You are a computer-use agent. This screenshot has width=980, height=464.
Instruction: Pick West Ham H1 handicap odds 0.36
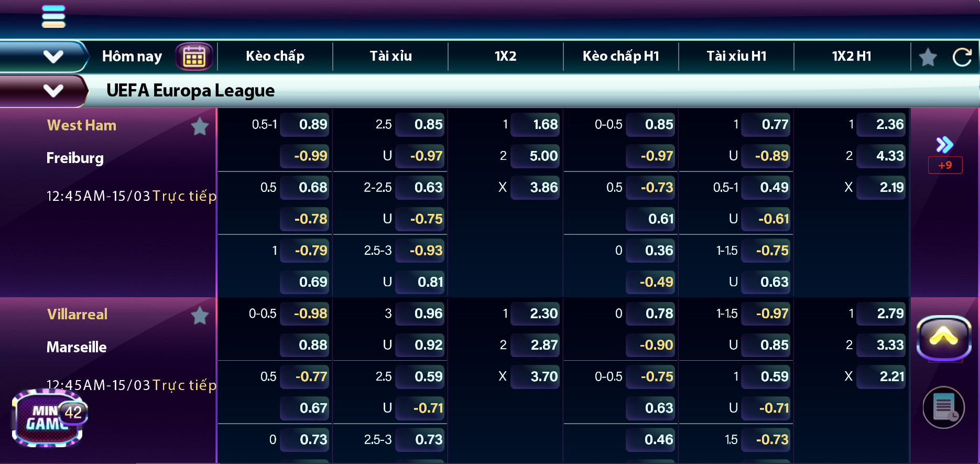coord(650,250)
